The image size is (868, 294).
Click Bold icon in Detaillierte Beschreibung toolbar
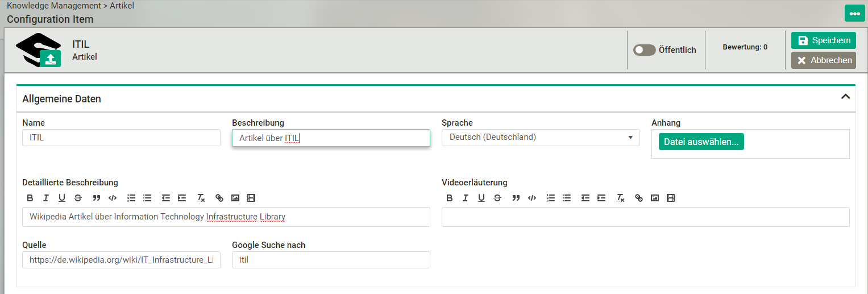pos(30,198)
